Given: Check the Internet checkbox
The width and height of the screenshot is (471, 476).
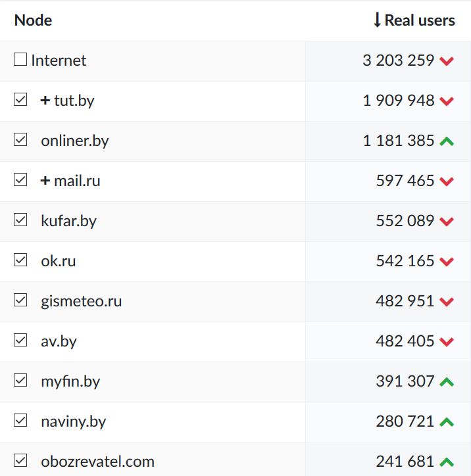Looking at the screenshot, I should pos(20,60).
